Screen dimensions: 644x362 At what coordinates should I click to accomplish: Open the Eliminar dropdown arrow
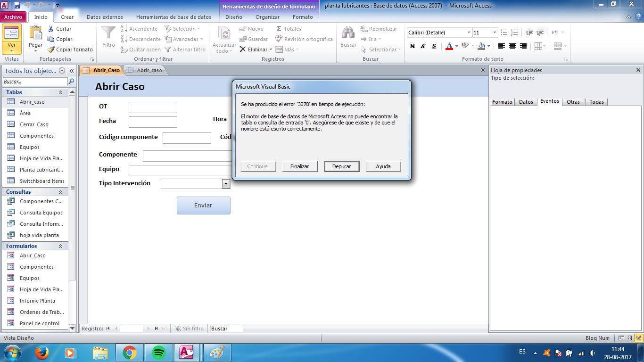271,49
